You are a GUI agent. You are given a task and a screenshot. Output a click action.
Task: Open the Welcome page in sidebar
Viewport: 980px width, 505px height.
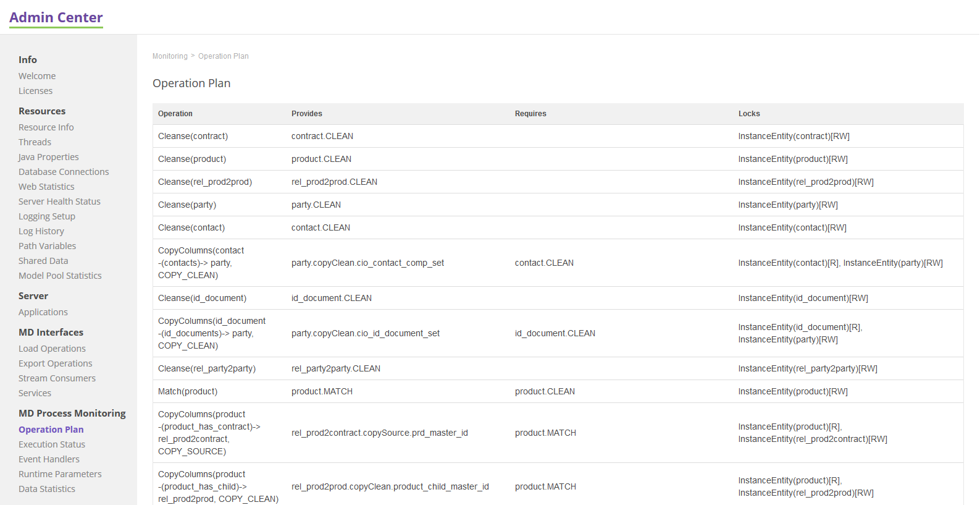pos(37,76)
